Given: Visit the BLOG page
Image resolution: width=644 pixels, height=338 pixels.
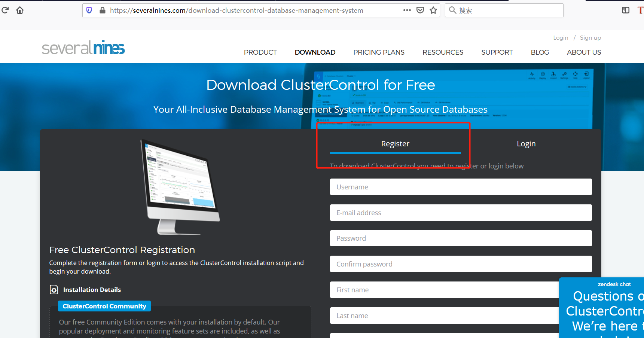Looking at the screenshot, I should (540, 52).
